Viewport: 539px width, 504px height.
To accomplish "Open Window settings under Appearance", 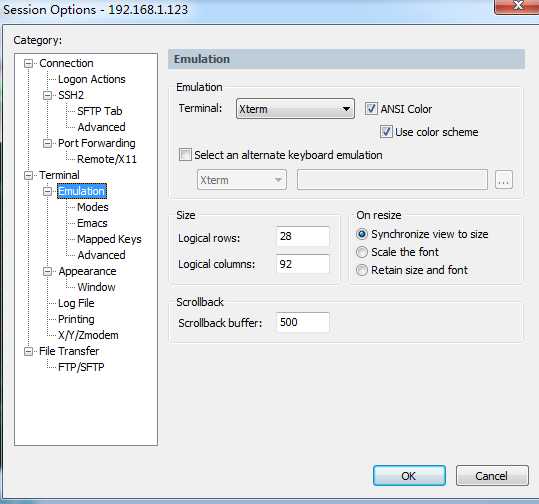I will point(96,287).
